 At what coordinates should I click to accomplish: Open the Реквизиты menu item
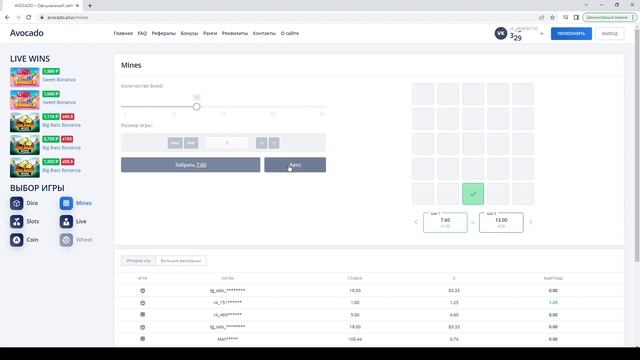click(235, 33)
